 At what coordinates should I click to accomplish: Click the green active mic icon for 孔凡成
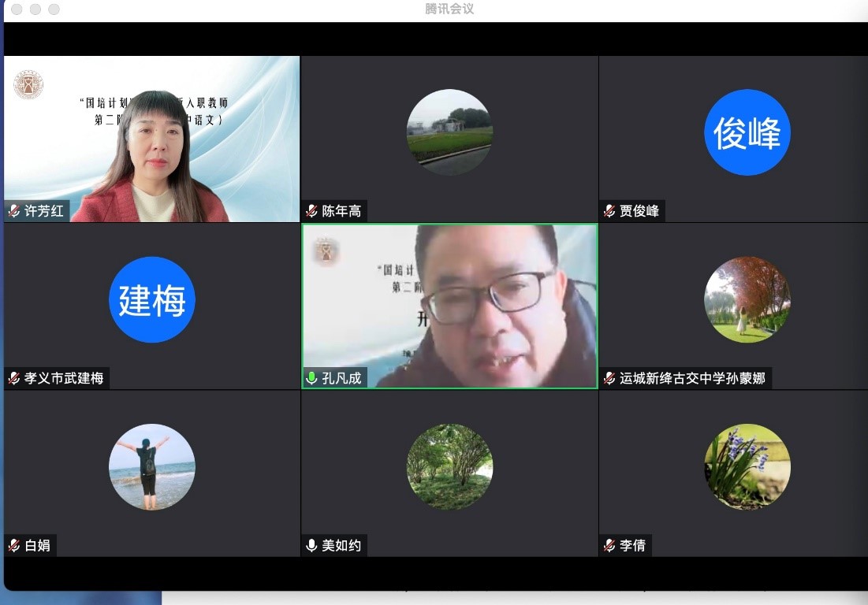[312, 378]
